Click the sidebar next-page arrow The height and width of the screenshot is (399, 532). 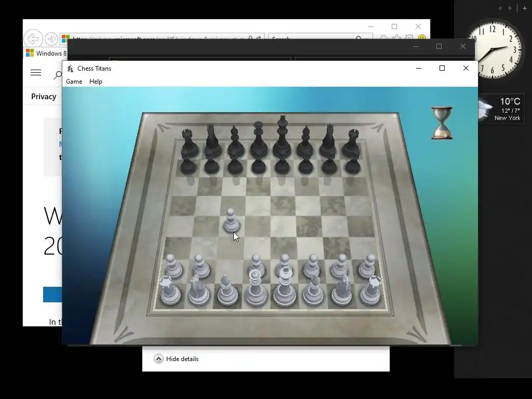pyautogui.click(x=510, y=8)
